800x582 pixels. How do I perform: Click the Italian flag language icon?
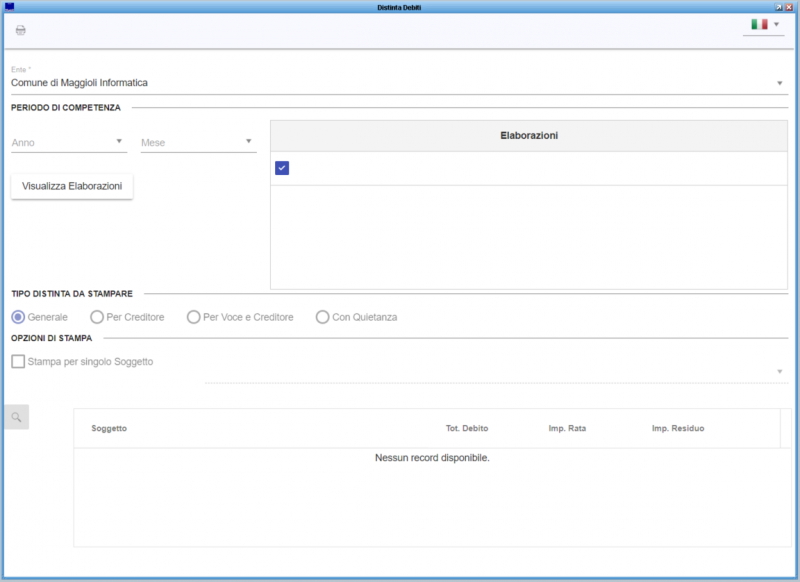[x=759, y=24]
